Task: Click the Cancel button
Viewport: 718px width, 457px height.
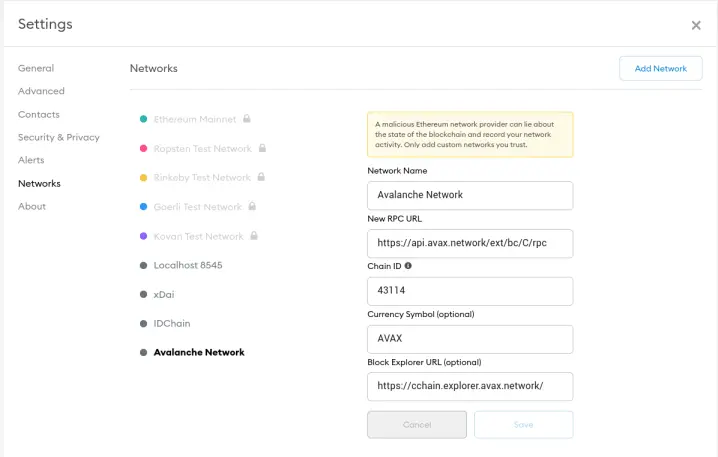Action: [417, 424]
